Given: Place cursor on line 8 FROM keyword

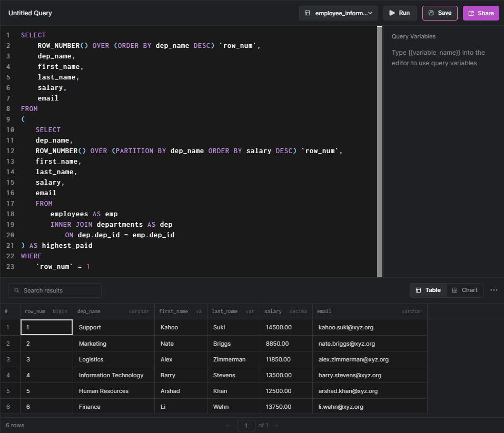Looking at the screenshot, I should [x=29, y=108].
